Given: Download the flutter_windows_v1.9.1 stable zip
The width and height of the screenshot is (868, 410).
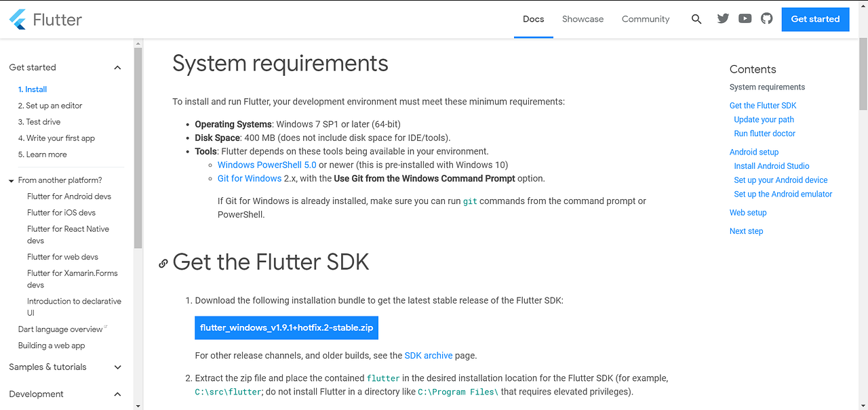Looking at the screenshot, I should (285, 327).
